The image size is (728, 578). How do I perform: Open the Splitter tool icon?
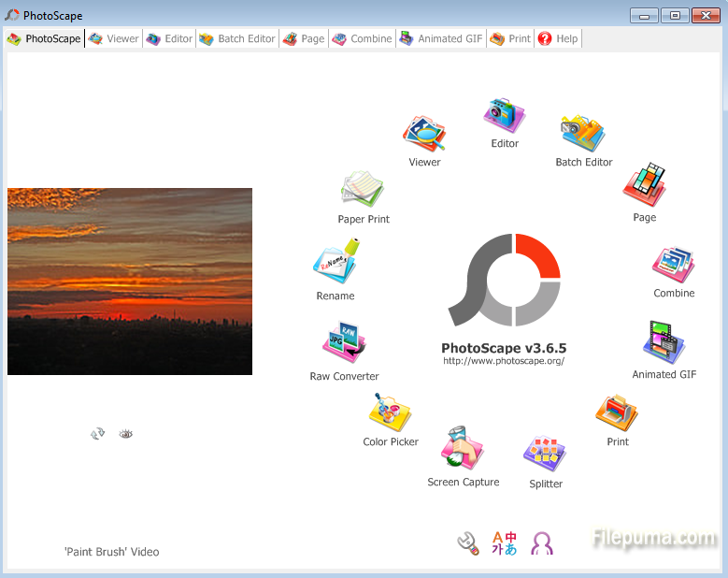tap(546, 455)
